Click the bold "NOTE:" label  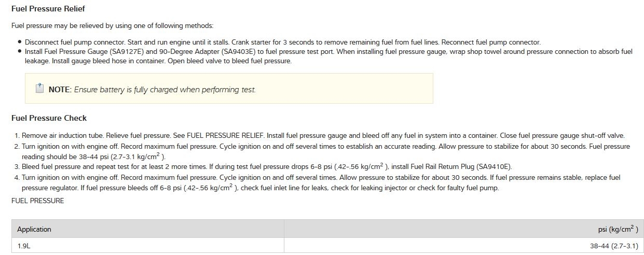pyautogui.click(x=60, y=90)
